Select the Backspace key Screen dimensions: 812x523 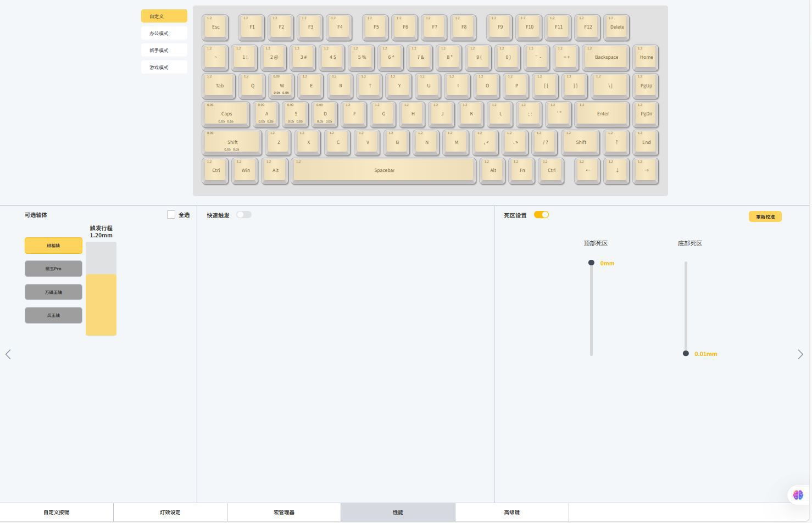pyautogui.click(x=606, y=57)
